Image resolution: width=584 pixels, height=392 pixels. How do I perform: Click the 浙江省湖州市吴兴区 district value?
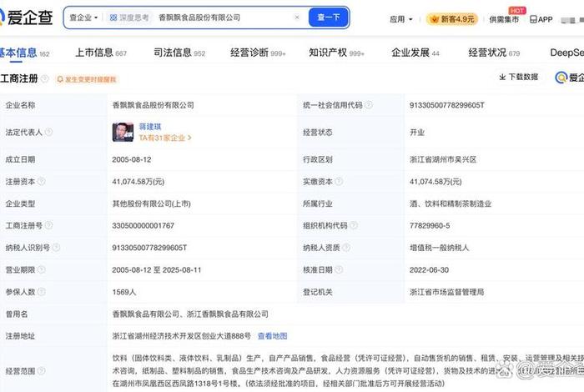(443, 159)
